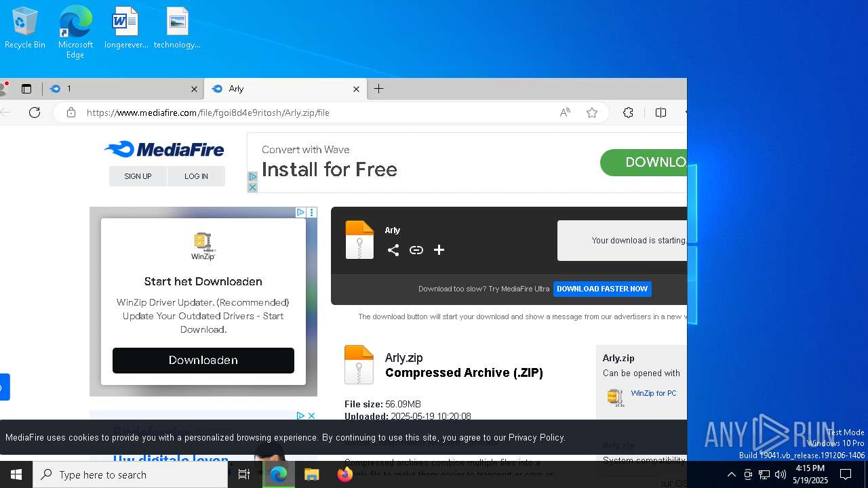Image resolution: width=868 pixels, height=488 pixels.
Task: Close the tab titled 1
Action: coord(194,89)
